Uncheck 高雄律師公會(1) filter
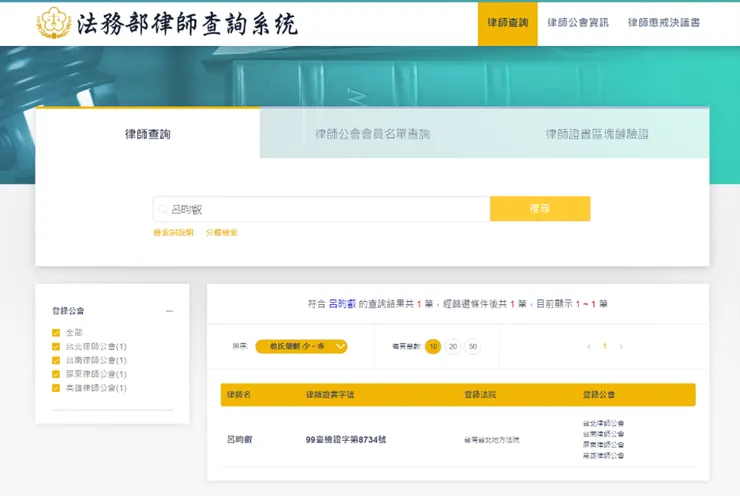 (x=56, y=388)
